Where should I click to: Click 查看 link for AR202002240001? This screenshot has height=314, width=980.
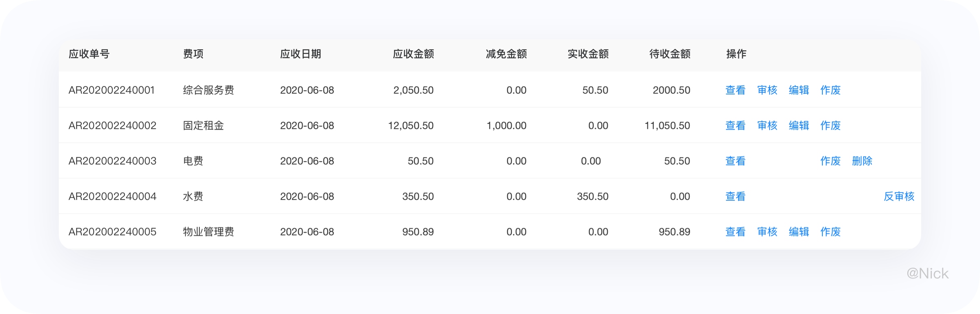[x=735, y=90]
